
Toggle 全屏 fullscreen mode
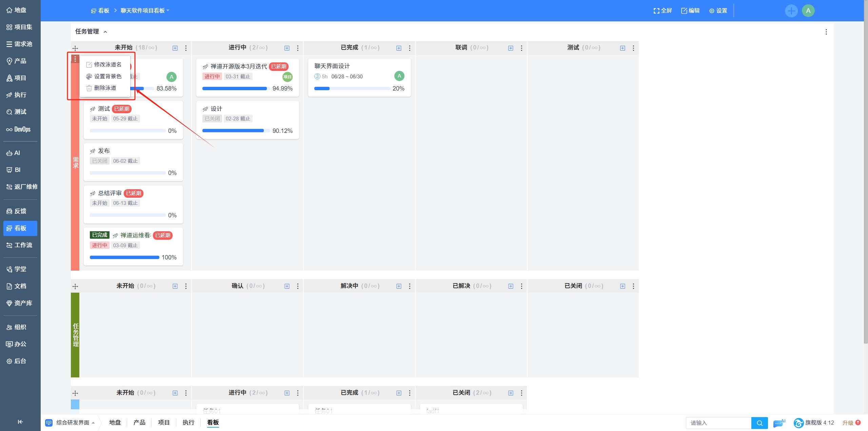(x=663, y=11)
